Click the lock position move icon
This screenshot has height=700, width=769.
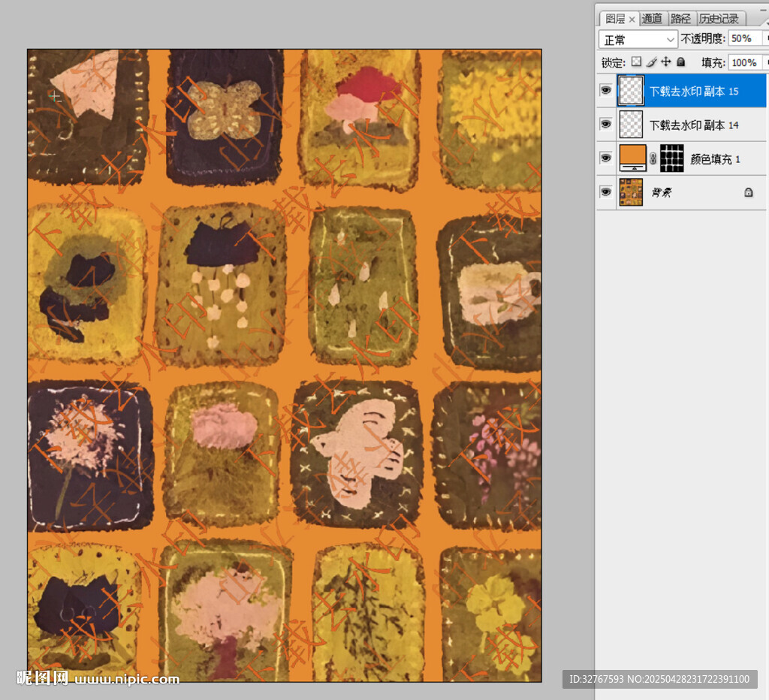tap(666, 62)
